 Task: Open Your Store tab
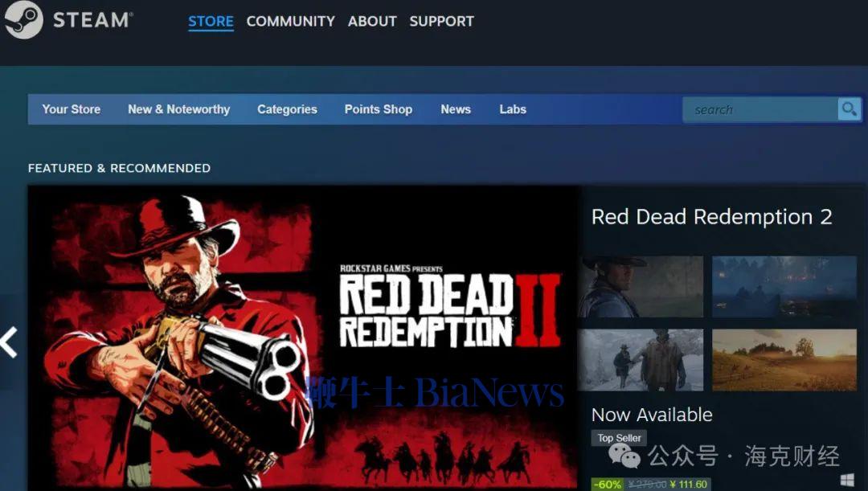(x=72, y=109)
